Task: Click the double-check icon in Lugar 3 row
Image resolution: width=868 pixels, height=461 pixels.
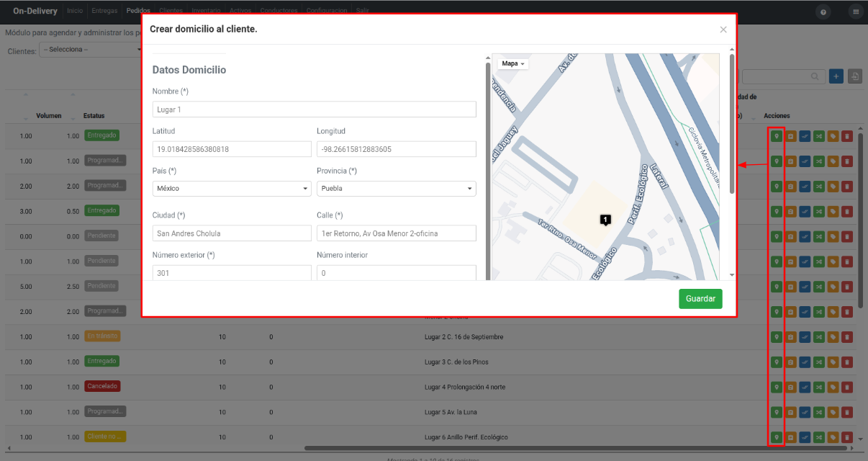Action: tap(805, 362)
